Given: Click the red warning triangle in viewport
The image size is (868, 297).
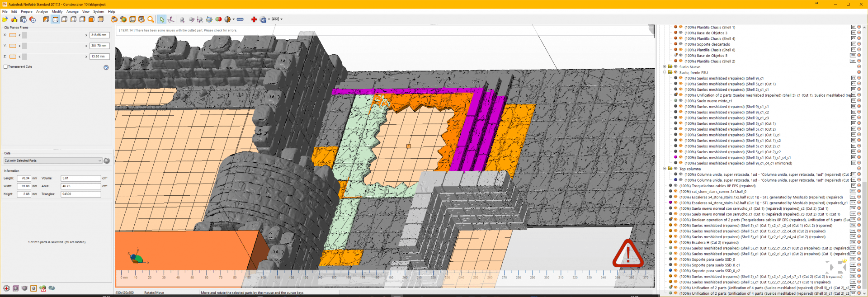Looking at the screenshot, I should [x=627, y=254].
